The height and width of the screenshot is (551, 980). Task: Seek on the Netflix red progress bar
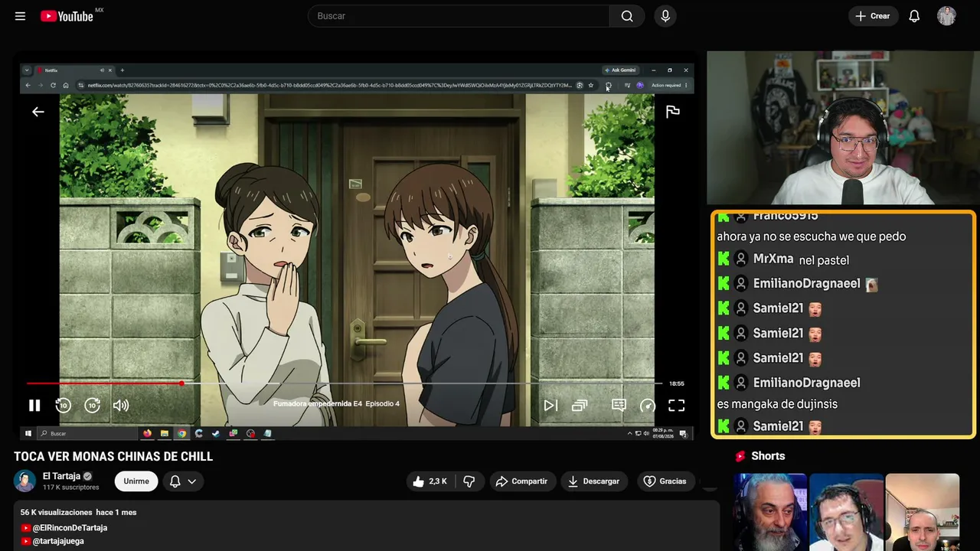point(345,383)
